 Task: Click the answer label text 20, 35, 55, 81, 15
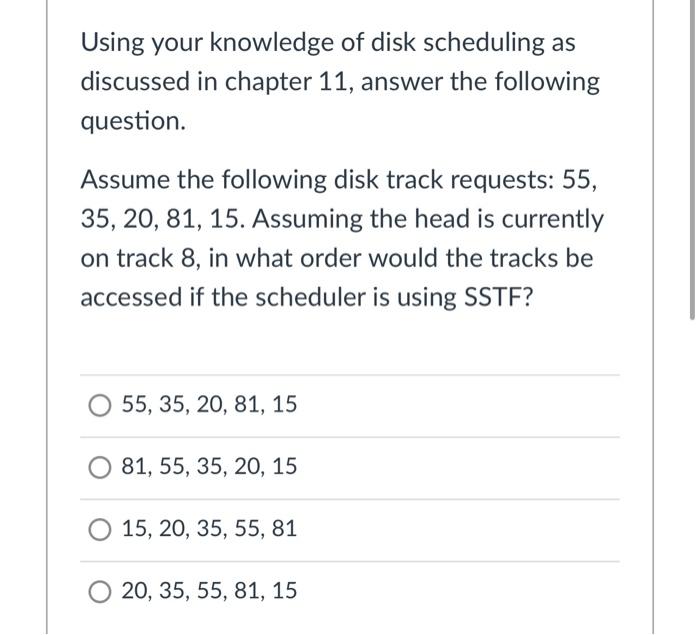tap(209, 590)
